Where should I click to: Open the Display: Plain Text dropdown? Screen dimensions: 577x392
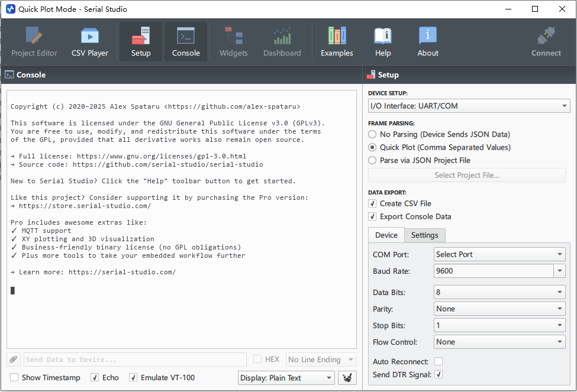pos(286,378)
